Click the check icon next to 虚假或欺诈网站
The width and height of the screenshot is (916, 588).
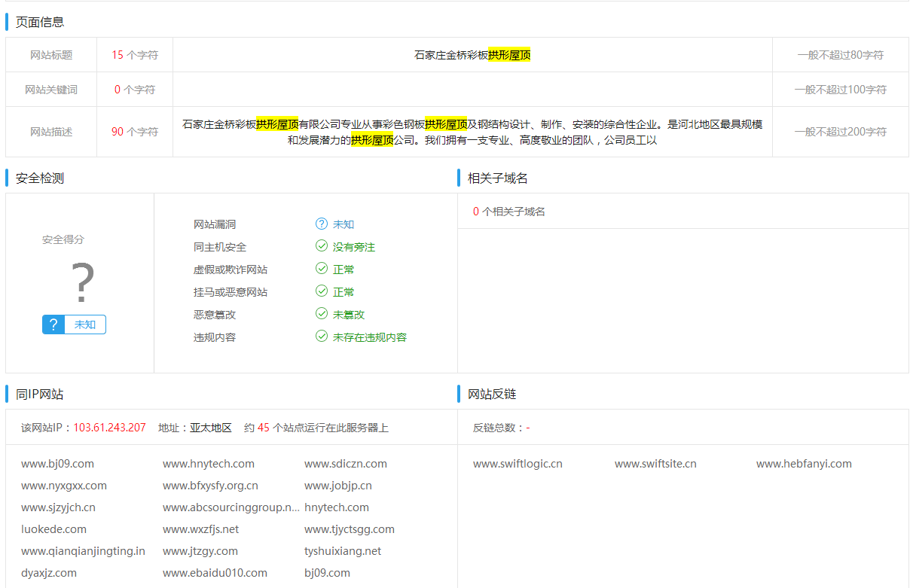tap(322, 269)
